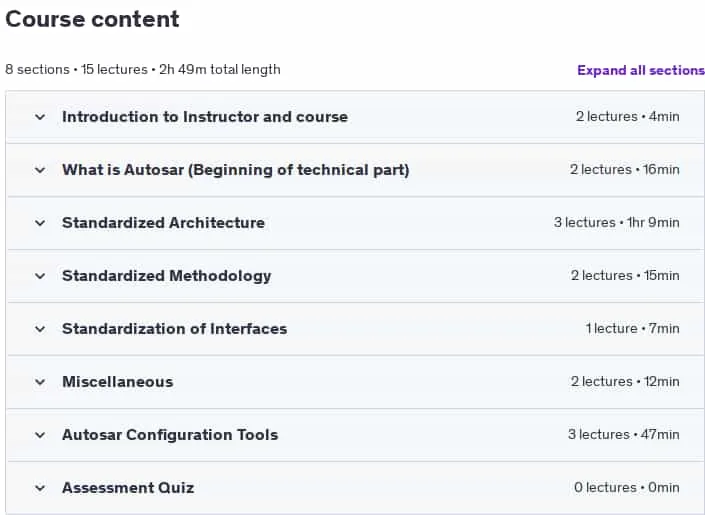Click the 3 lectures 47min label

tap(624, 435)
